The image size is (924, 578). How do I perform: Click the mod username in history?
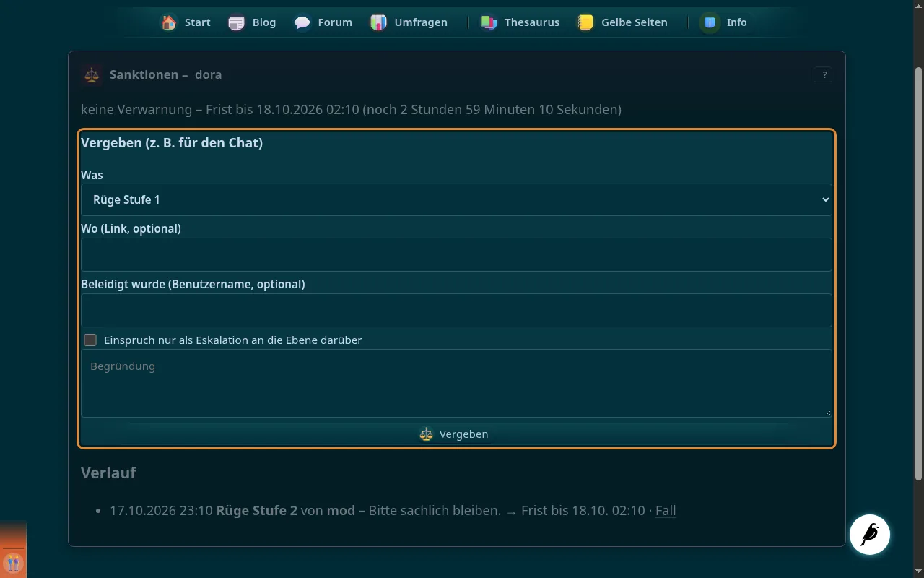pyautogui.click(x=341, y=511)
